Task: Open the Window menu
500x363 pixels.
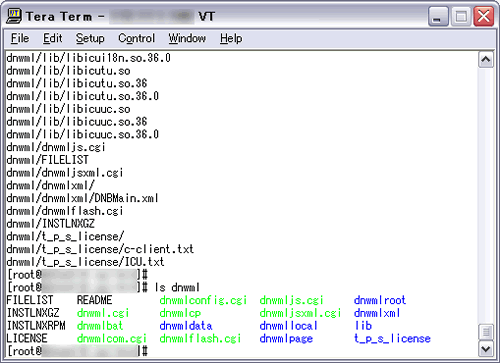Action: (x=187, y=38)
